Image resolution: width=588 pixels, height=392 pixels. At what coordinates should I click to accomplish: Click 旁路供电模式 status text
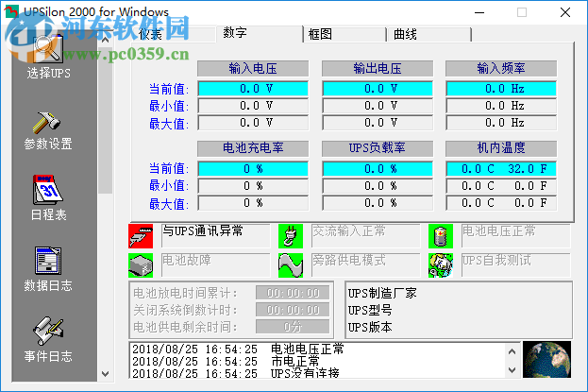[349, 260]
